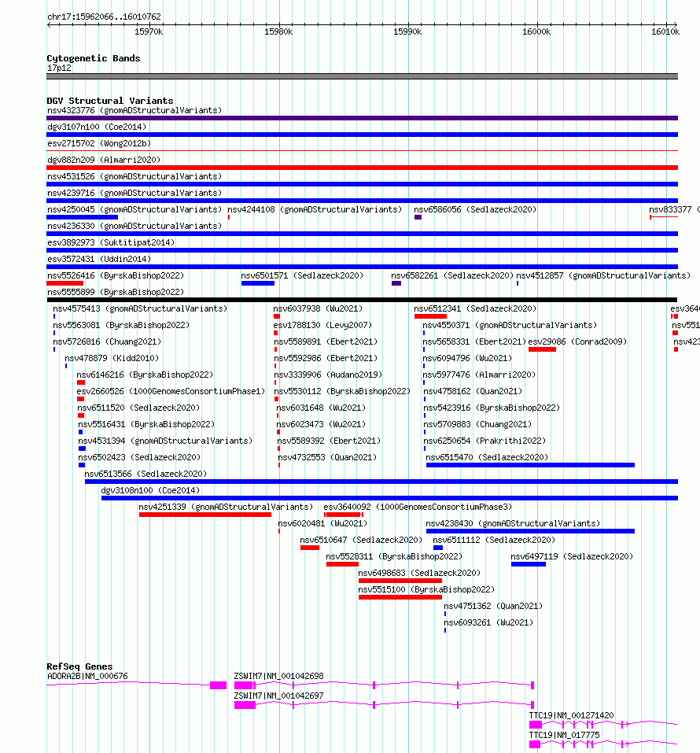The image size is (700, 753).
Task: Click the red bar under nsv6512341
Action: coord(431,316)
